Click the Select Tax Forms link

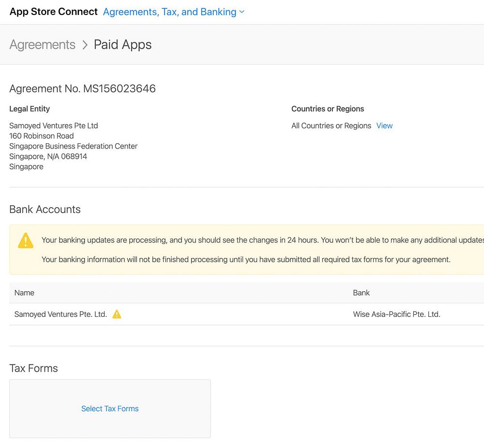110,409
